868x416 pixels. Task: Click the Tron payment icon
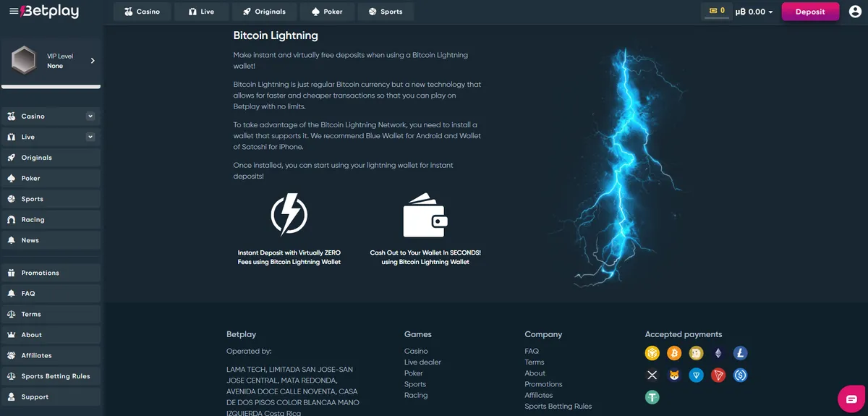pyautogui.click(x=718, y=375)
